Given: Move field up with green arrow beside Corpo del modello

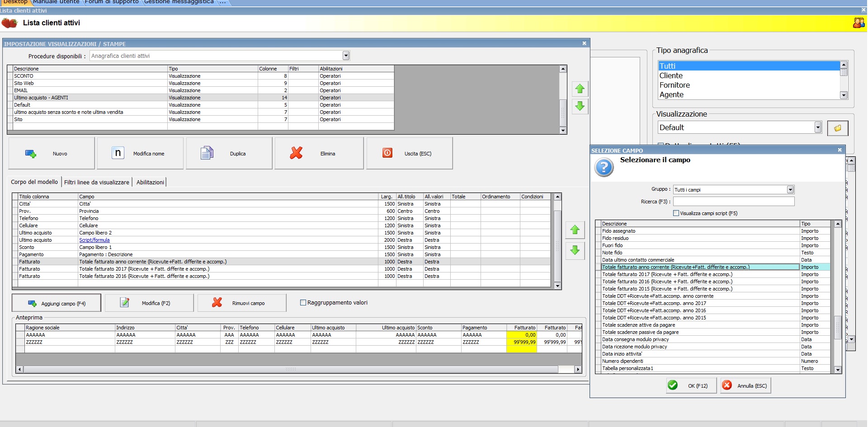Looking at the screenshot, I should tap(575, 230).
